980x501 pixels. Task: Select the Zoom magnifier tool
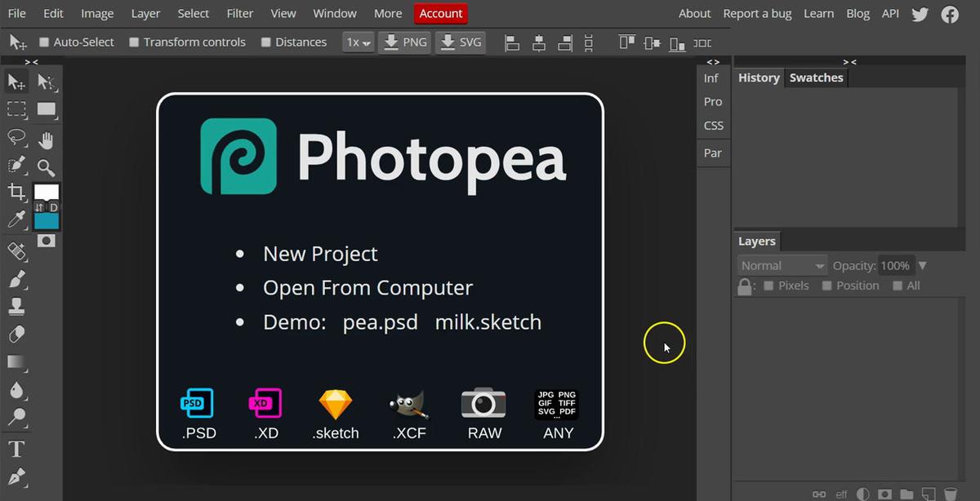47,168
